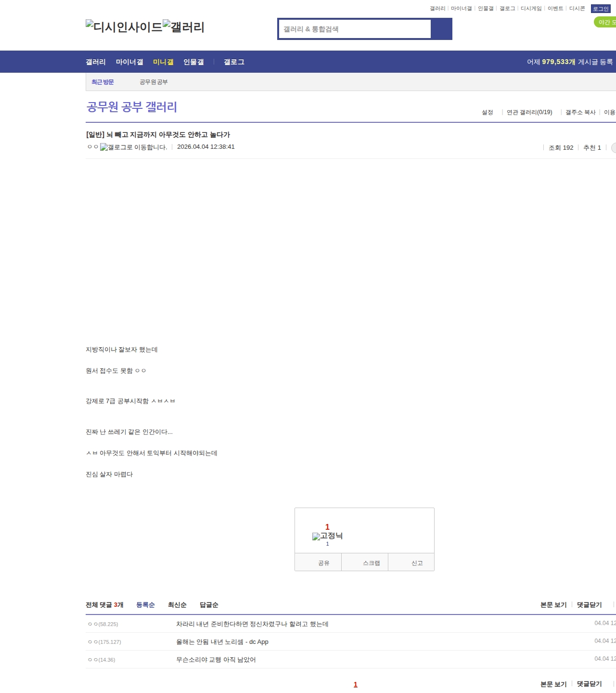Click the 추천 1 count in the post header
The image size is (616, 693).
click(592, 148)
